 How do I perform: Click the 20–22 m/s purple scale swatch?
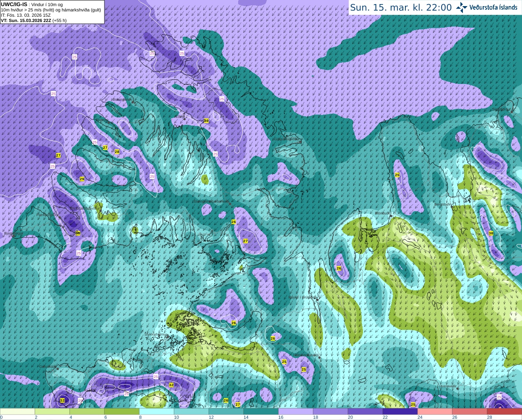click(x=365, y=411)
